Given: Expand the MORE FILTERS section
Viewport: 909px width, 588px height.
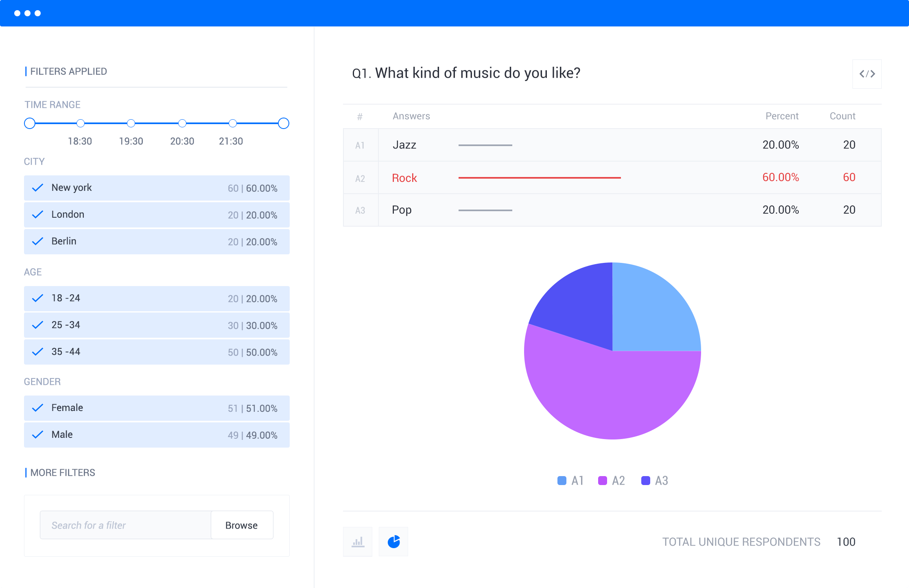Looking at the screenshot, I should [62, 472].
